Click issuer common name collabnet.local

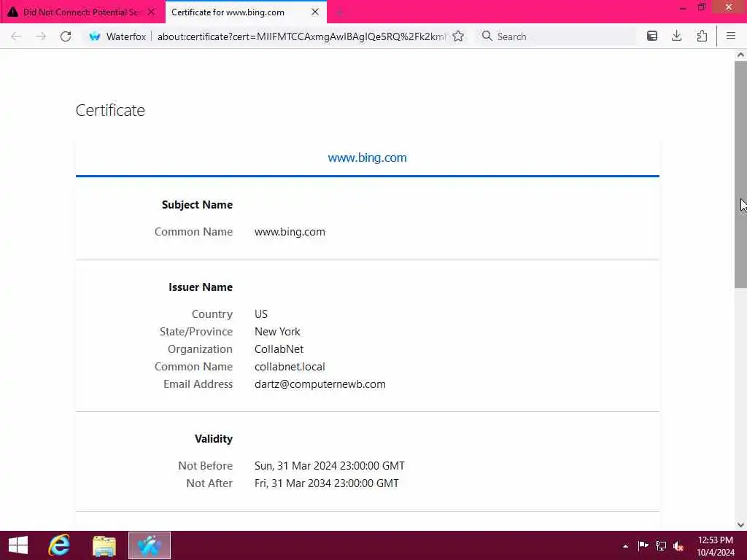(290, 367)
